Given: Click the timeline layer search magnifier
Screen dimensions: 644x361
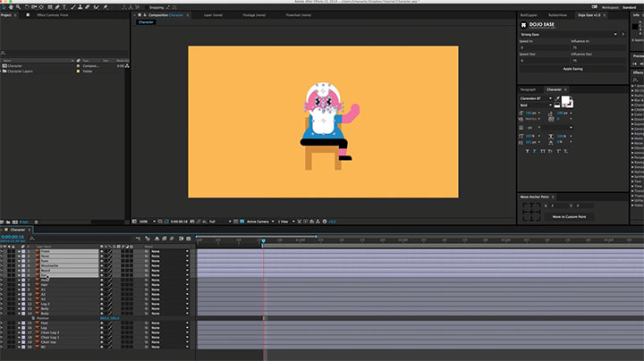Looking at the screenshot, I should coord(32,239).
